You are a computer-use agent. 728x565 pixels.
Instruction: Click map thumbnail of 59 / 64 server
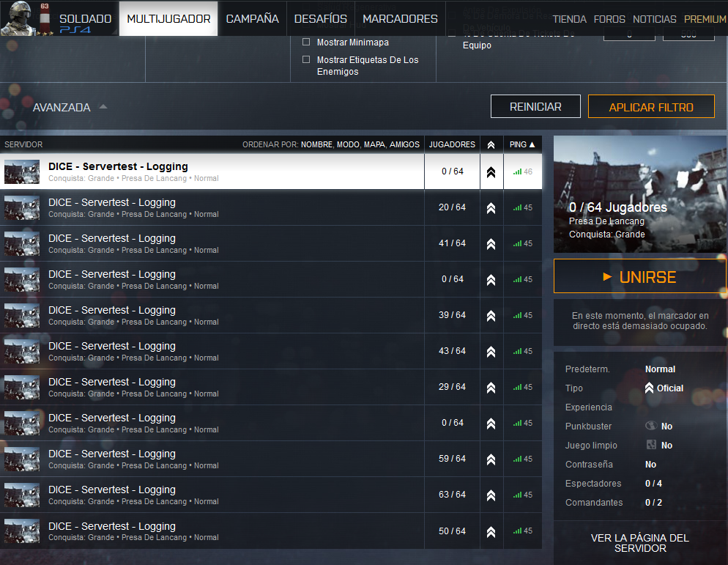click(x=22, y=459)
